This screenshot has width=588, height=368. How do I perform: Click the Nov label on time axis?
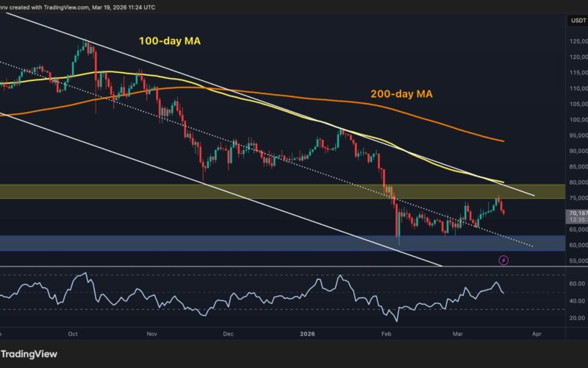point(152,333)
